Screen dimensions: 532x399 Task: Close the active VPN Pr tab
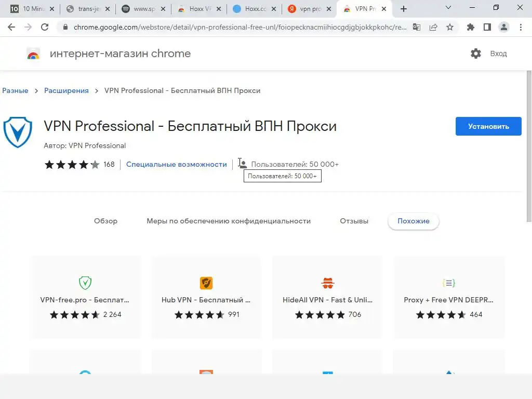point(384,9)
